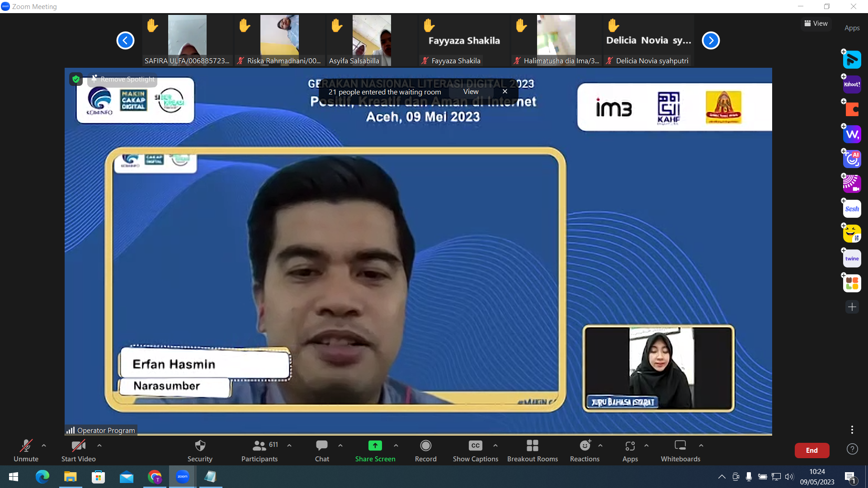
Task: Dismiss the waiting room notification
Action: coord(505,92)
